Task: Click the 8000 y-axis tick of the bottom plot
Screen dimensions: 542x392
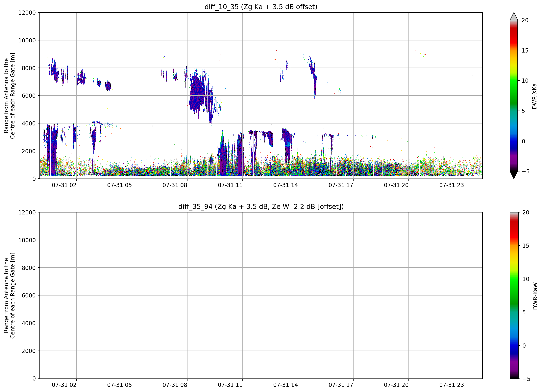Action: click(29, 268)
